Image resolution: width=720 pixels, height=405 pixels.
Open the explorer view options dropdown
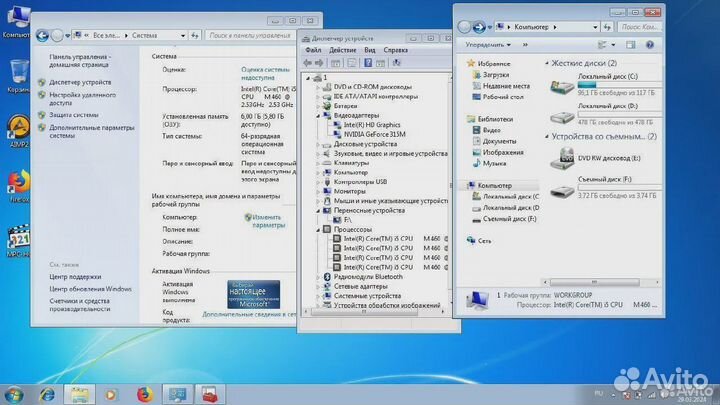(x=613, y=45)
